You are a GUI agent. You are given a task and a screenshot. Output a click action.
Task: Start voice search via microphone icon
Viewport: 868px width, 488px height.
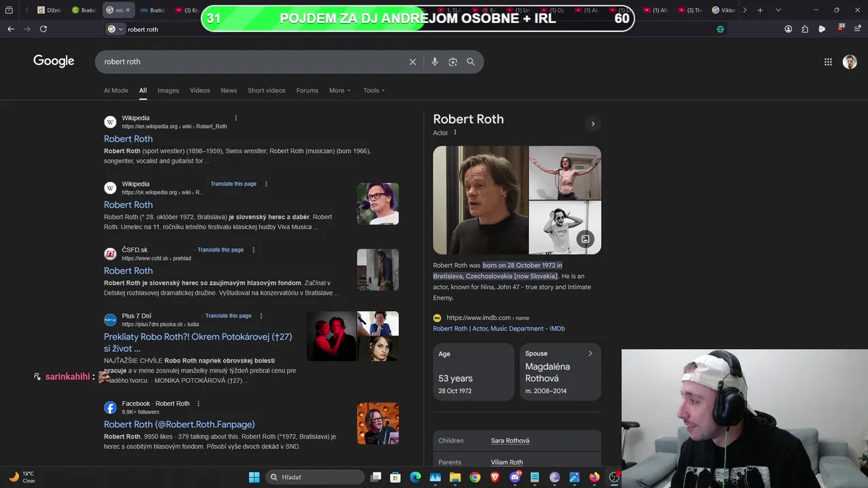435,62
